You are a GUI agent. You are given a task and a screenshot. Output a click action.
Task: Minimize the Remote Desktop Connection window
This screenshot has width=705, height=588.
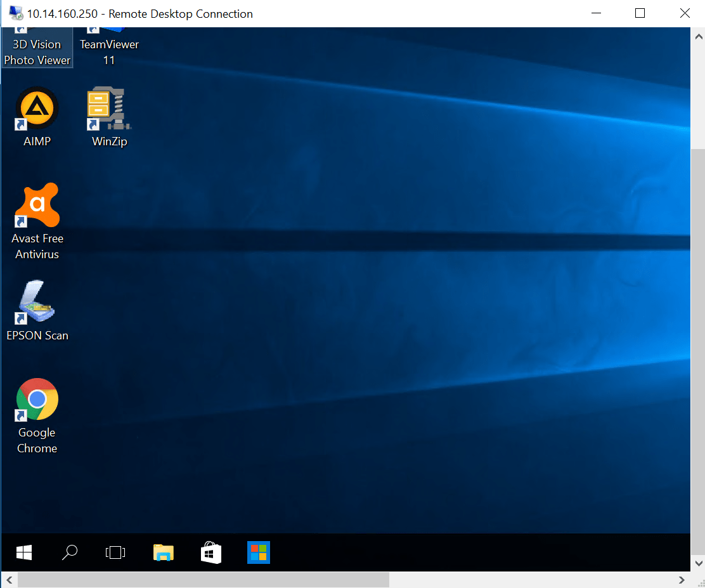tap(596, 13)
